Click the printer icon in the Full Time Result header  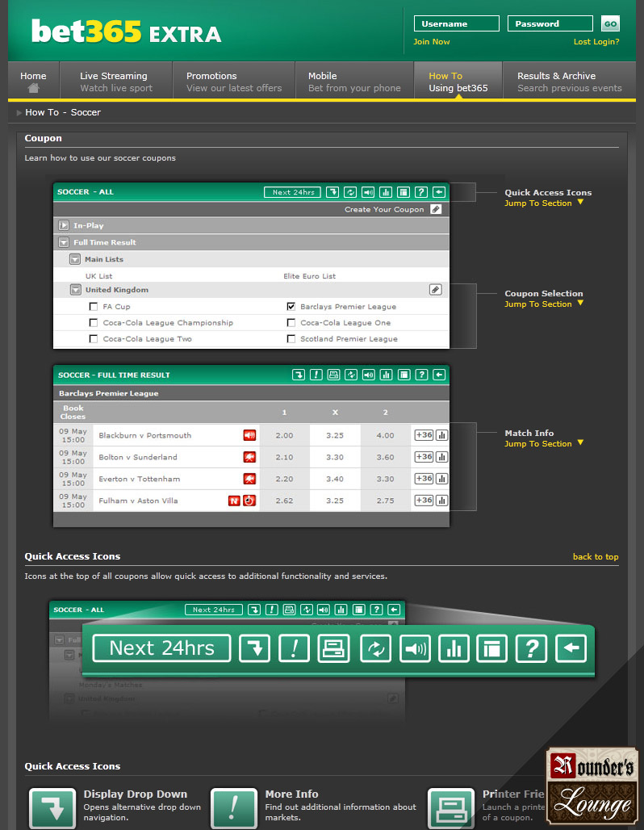click(333, 375)
